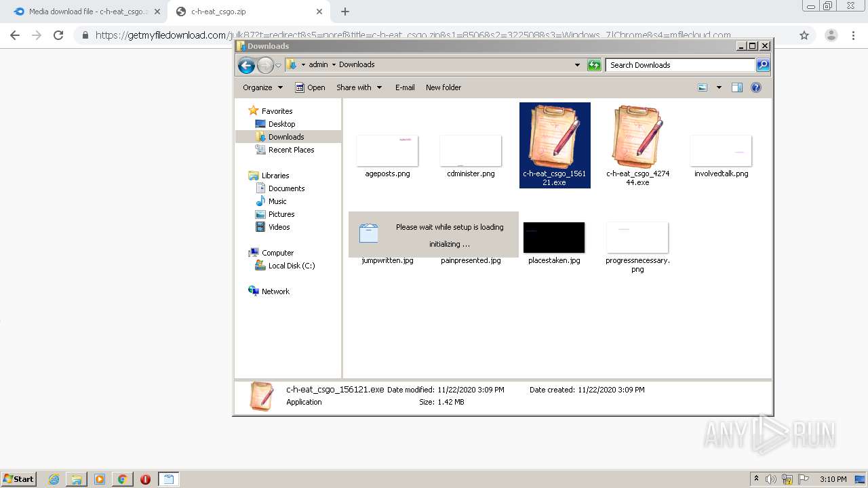Open the recent pages dropdown arrow in Explorer
This screenshot has width=868, height=488.
[x=278, y=66]
